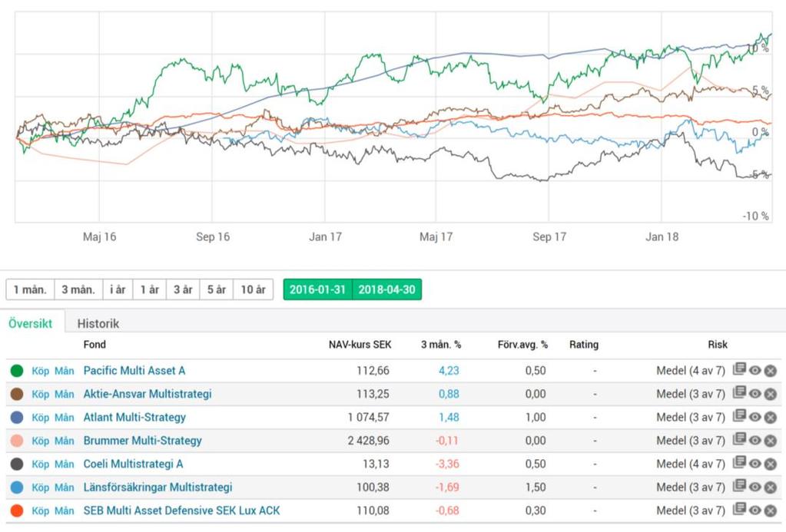The height and width of the screenshot is (532, 786).
Task: Click Mån for Brummer Multi-Strategy
Action: [65, 441]
